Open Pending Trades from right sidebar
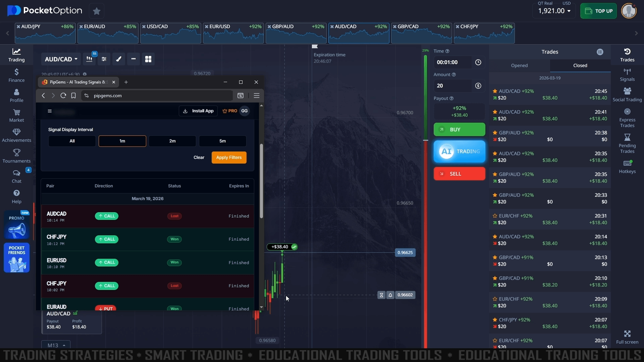 [x=627, y=143]
